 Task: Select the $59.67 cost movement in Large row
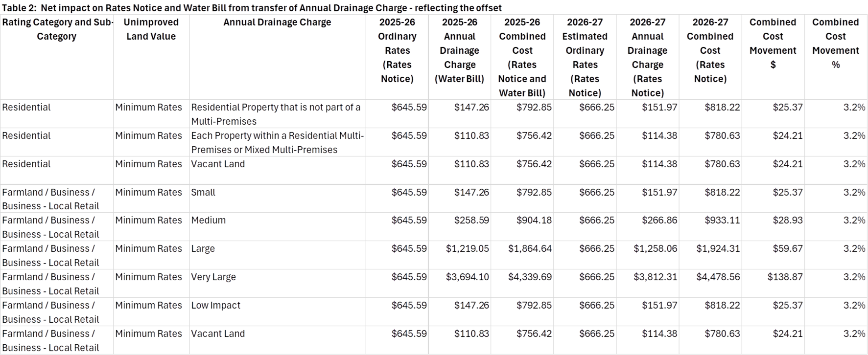pyautogui.click(x=788, y=249)
